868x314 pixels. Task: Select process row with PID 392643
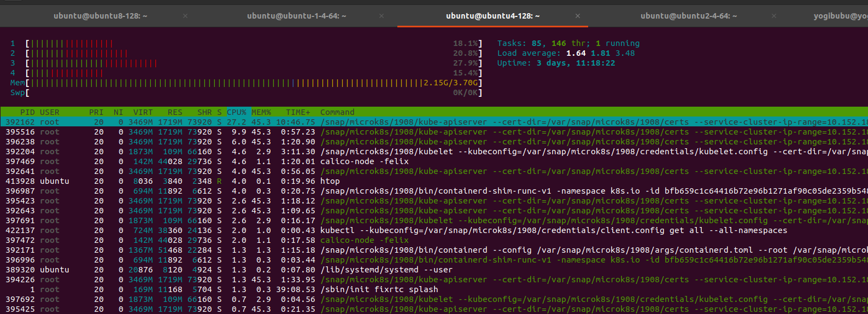coord(434,211)
